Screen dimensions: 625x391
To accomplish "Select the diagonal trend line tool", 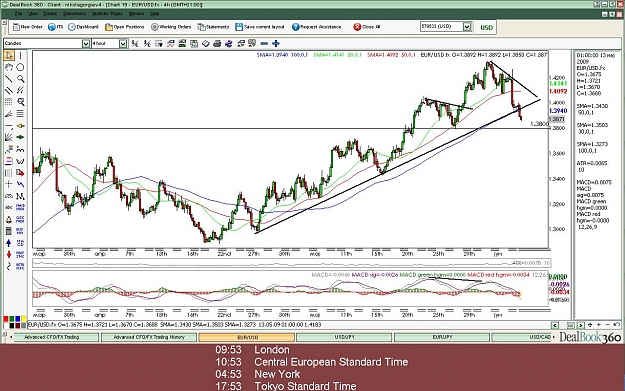I will 9,79.
